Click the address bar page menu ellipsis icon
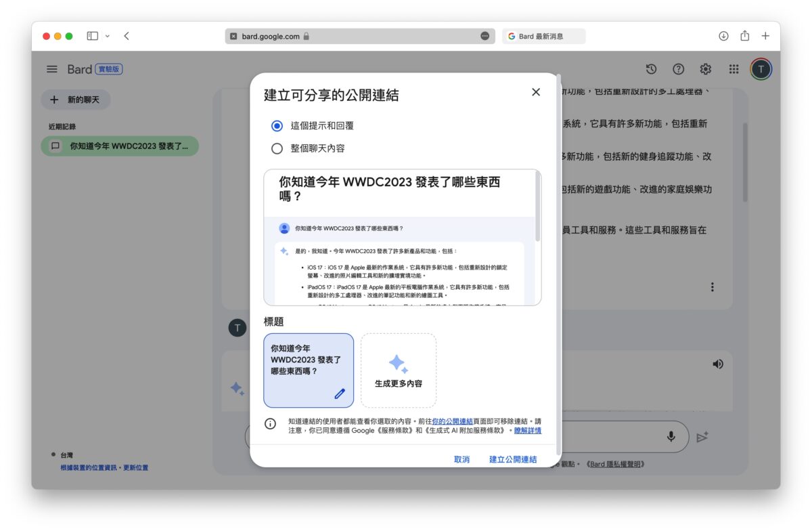Screen dimensions: 812x531 pos(484,36)
